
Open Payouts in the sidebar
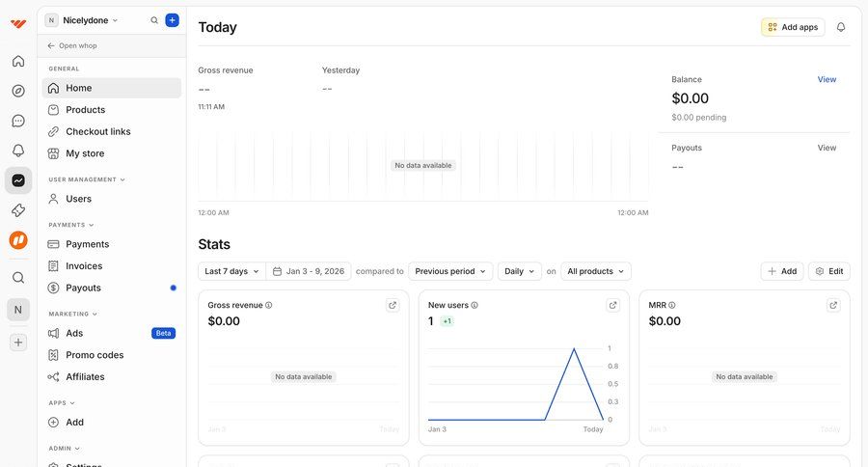111,288
